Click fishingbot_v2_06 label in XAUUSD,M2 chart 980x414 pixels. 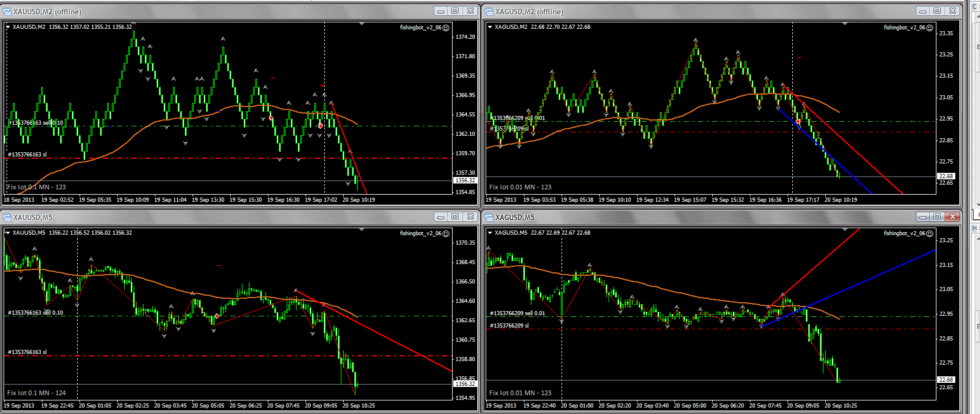420,28
